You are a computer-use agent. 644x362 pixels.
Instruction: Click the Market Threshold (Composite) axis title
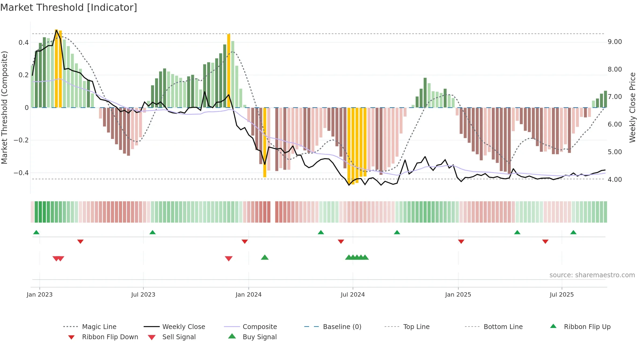(x=4, y=107)
